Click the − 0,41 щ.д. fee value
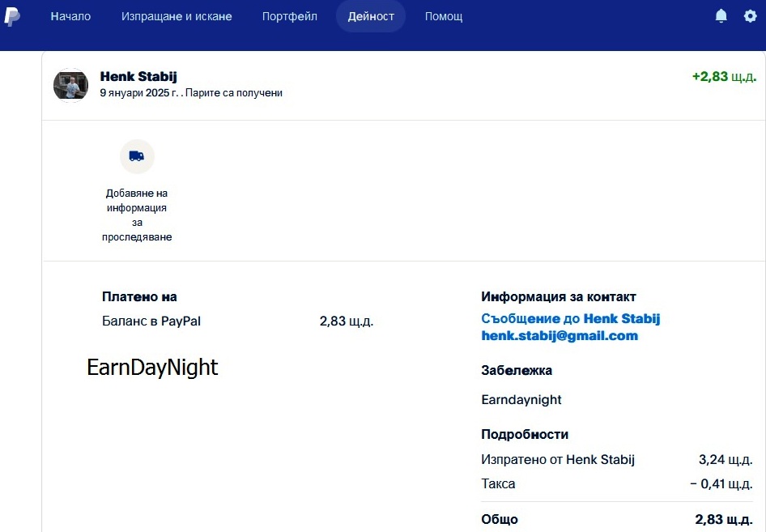The image size is (766, 532). tap(721, 483)
